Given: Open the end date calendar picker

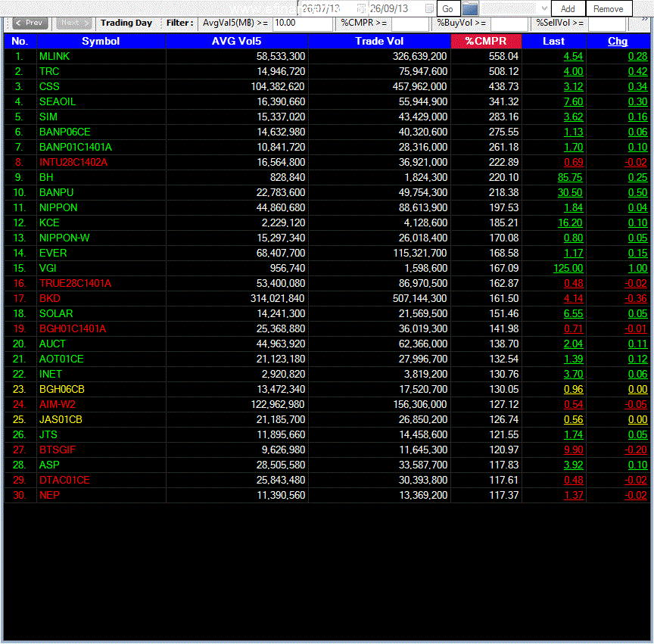Looking at the screenshot, I should [x=429, y=9].
